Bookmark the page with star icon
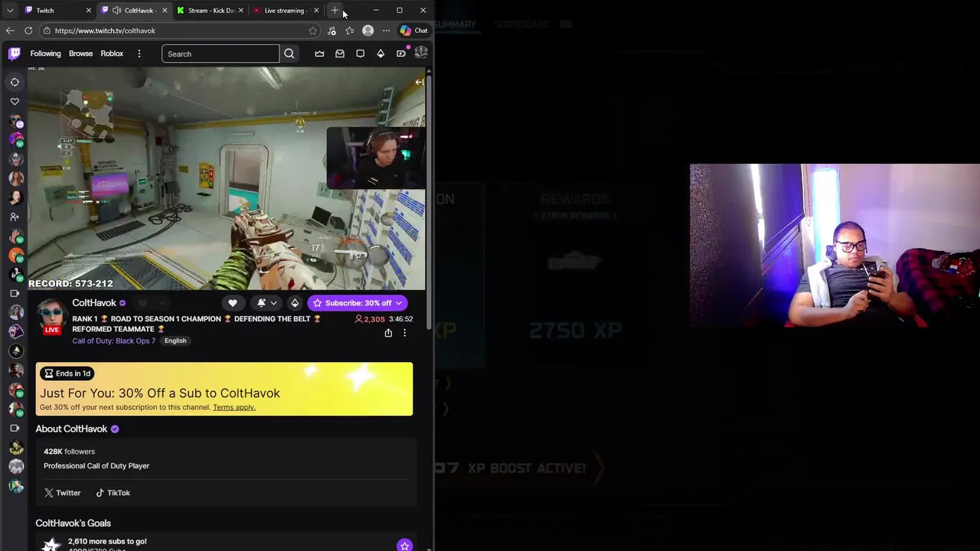The width and height of the screenshot is (980, 551). [x=312, y=31]
